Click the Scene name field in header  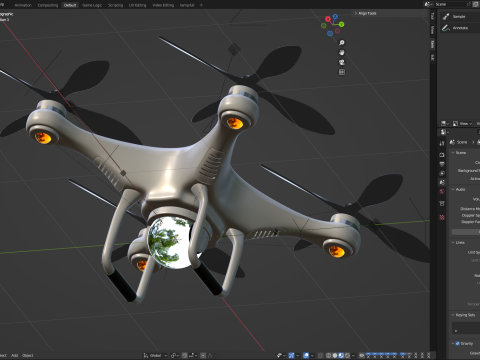click(x=450, y=4)
